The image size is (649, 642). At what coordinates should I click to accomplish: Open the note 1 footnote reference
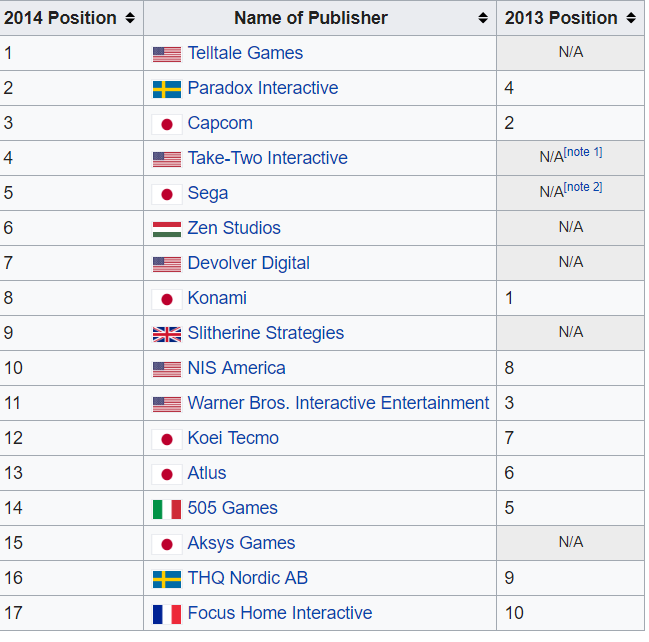tap(583, 152)
